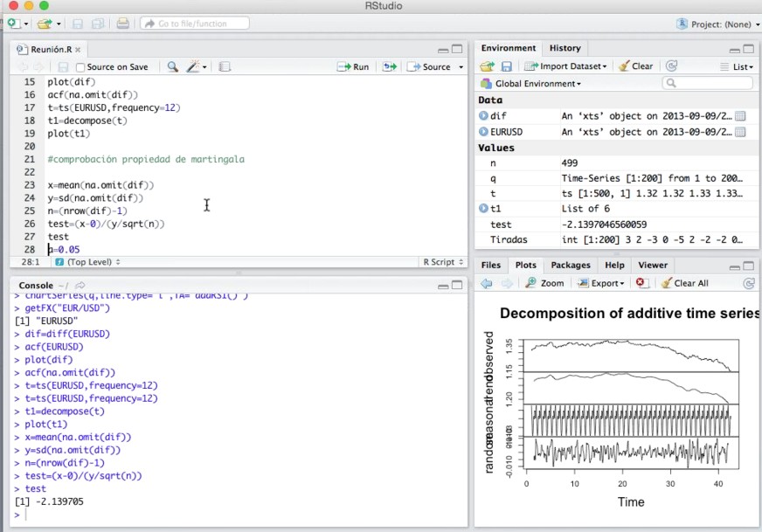Run the current line with Run button
The image size is (762, 532).
pyautogui.click(x=353, y=67)
